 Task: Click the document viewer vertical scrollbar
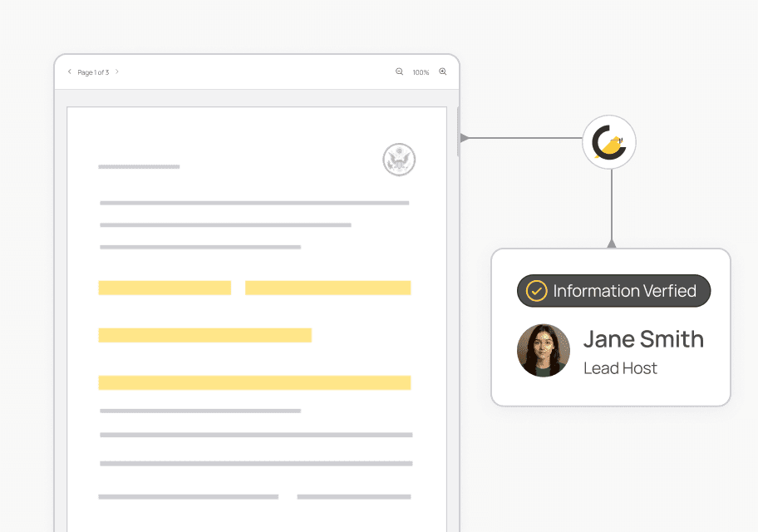[x=458, y=131]
